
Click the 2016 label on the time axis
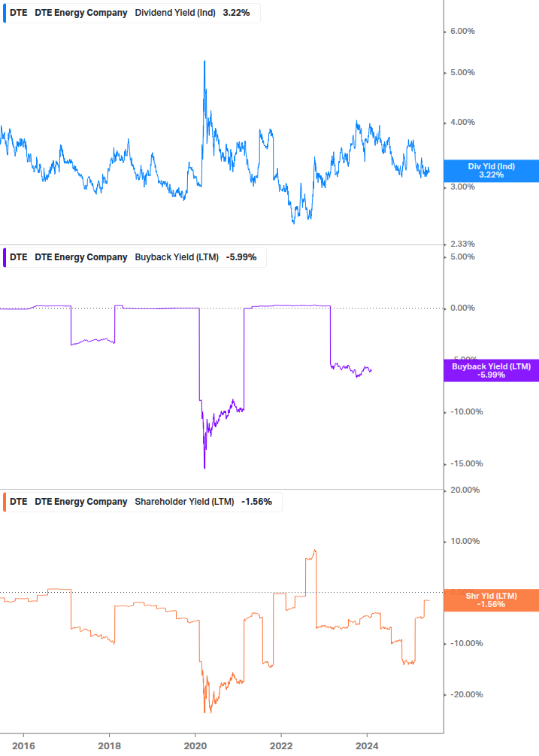tap(23, 746)
